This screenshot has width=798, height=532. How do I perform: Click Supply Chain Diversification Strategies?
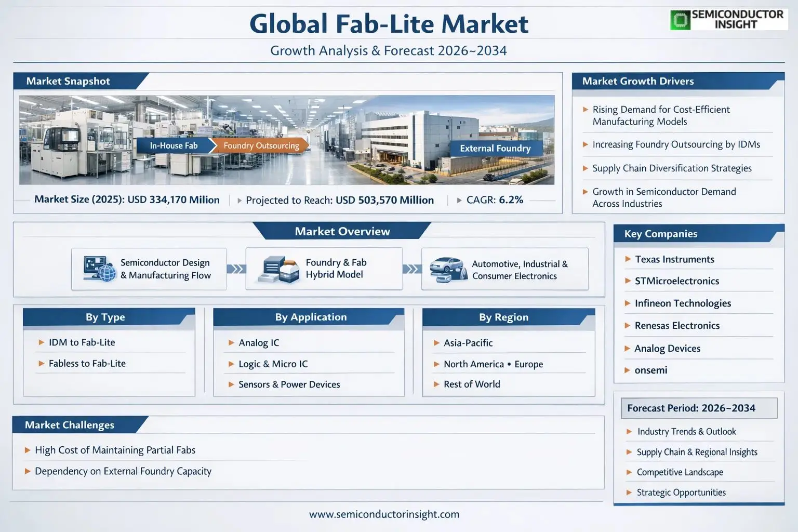pyautogui.click(x=672, y=168)
